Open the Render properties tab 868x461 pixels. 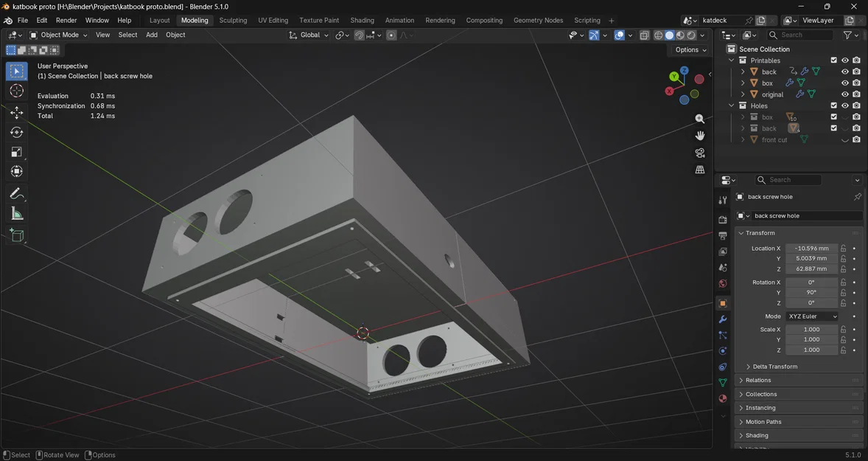[x=722, y=220]
